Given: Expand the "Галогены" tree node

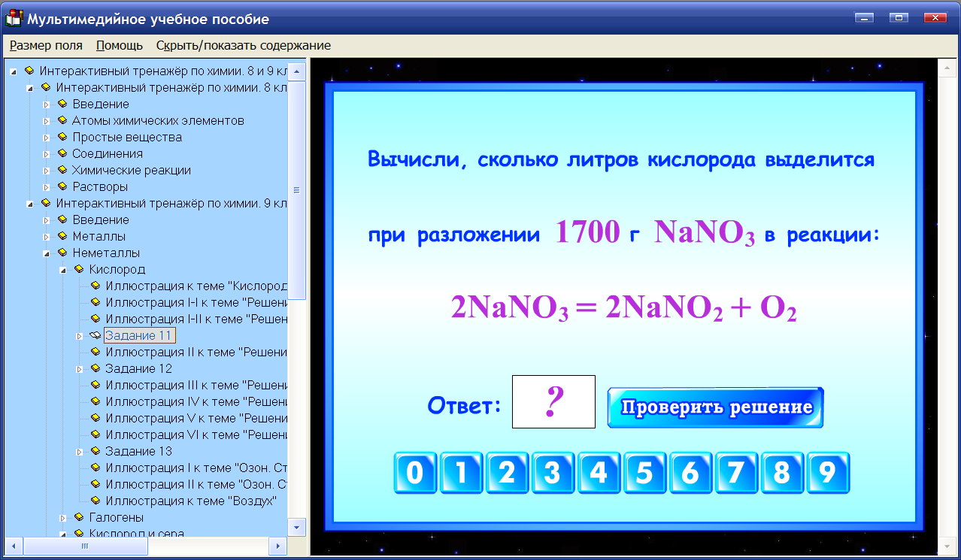Looking at the screenshot, I should [64, 517].
